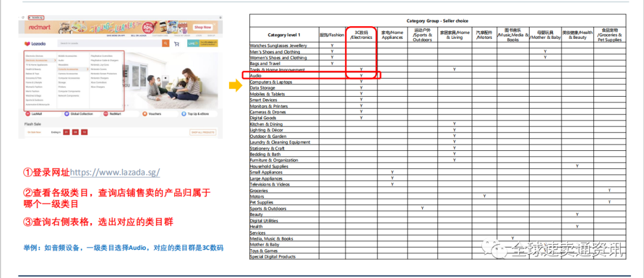Viewport: 644px width, 278px height.
Task: Open Mobile Accessories submenu entry
Action: 68,56
